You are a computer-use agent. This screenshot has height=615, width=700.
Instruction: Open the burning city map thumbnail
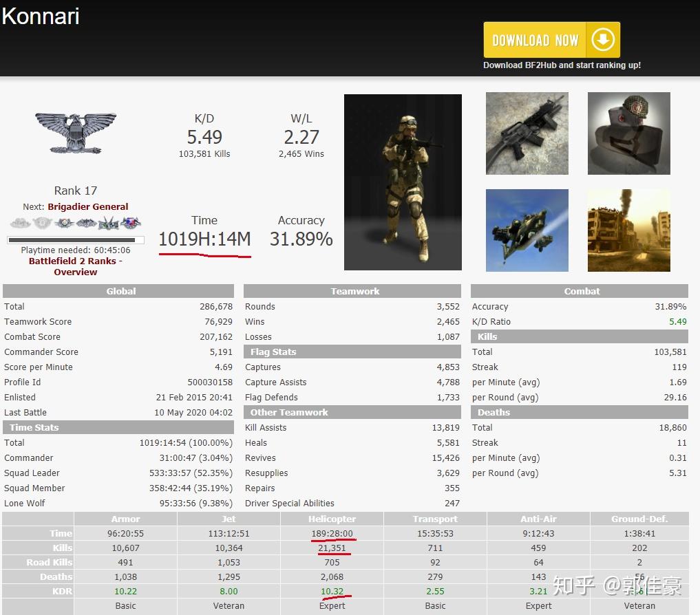[x=628, y=230]
